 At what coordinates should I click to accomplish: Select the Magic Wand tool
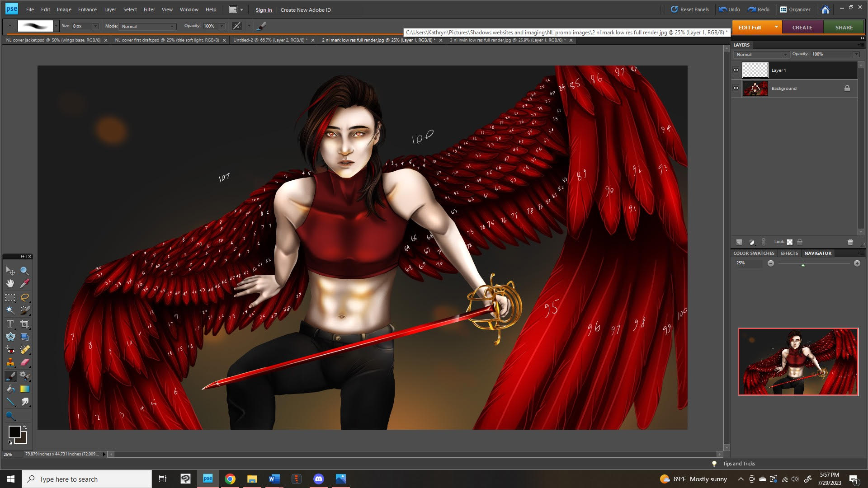pos(10,310)
